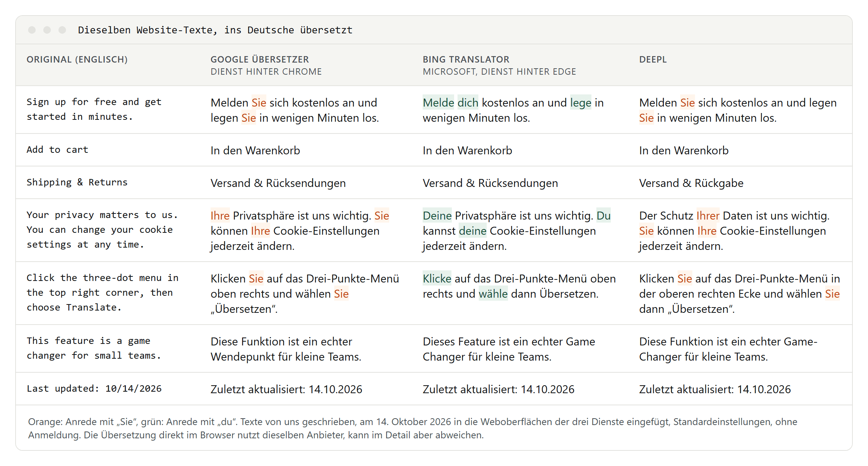Viewport: 868px width, 466px height.
Task: Click 'Versand & Rücksendungen' in Google column
Action: pyautogui.click(x=278, y=183)
